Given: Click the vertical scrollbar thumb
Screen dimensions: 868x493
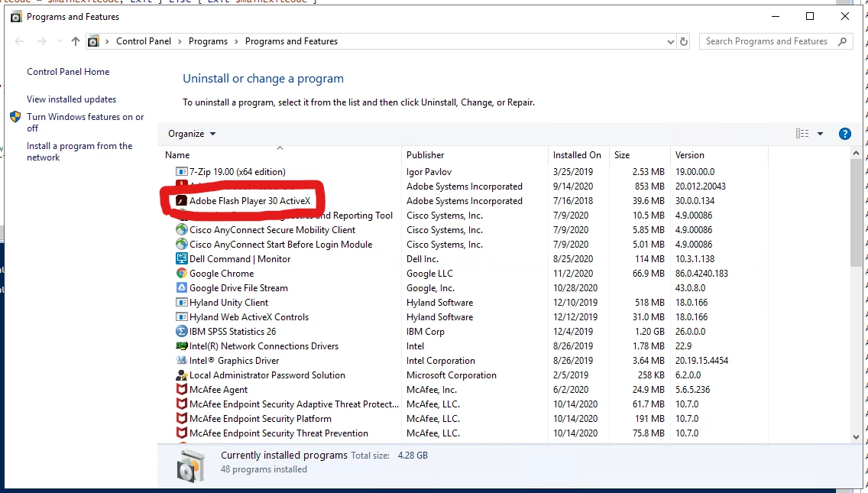Looking at the screenshot, I should click(856, 212).
